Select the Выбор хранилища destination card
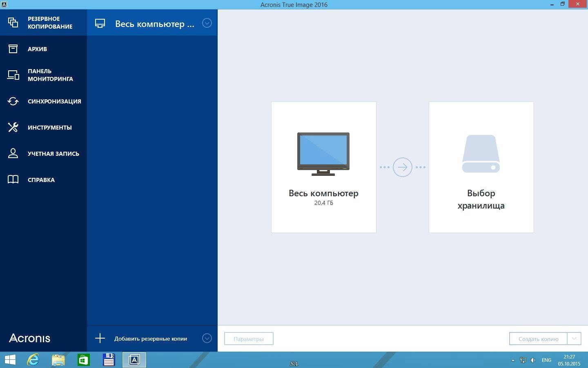Viewport: 588px width, 368px height. tap(481, 167)
